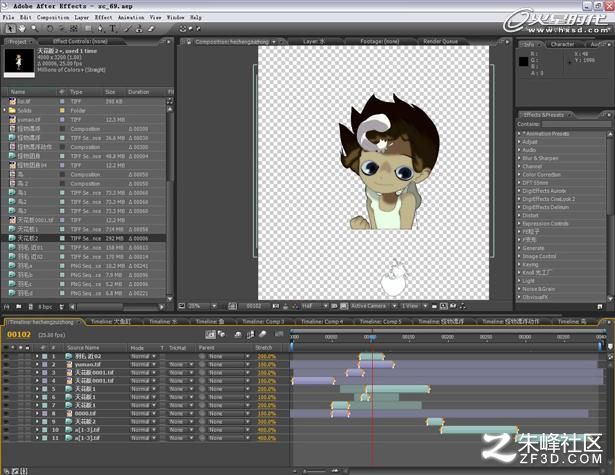615x475 pixels.
Task: Expand properties of layer 1 羽毛 近02
Action: pyautogui.click(x=37, y=357)
